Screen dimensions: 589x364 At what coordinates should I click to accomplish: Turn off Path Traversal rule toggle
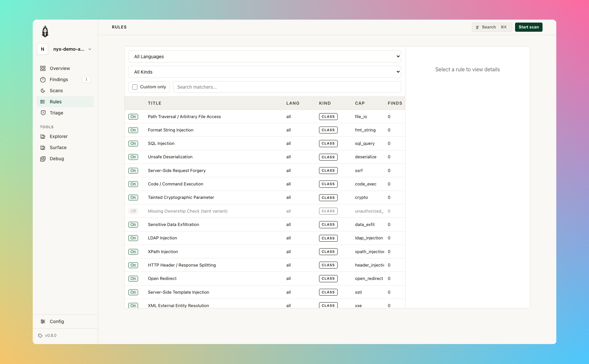coord(133,117)
